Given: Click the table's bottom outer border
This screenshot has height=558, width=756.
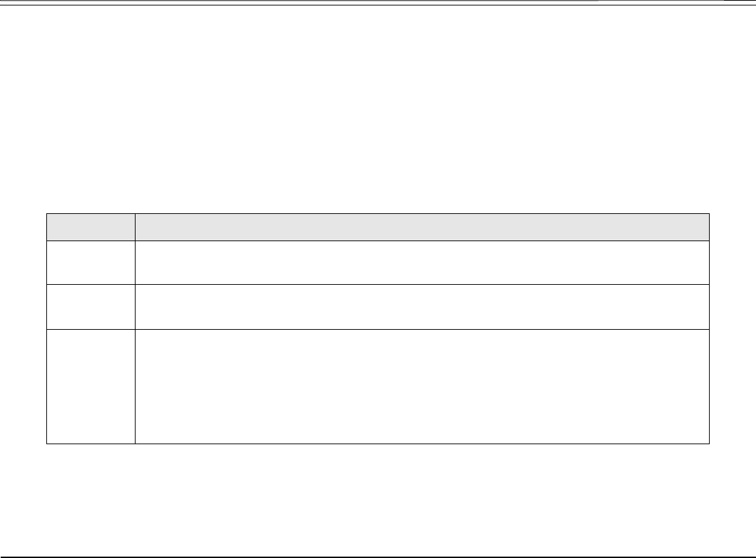Looking at the screenshot, I should pos(378,444).
